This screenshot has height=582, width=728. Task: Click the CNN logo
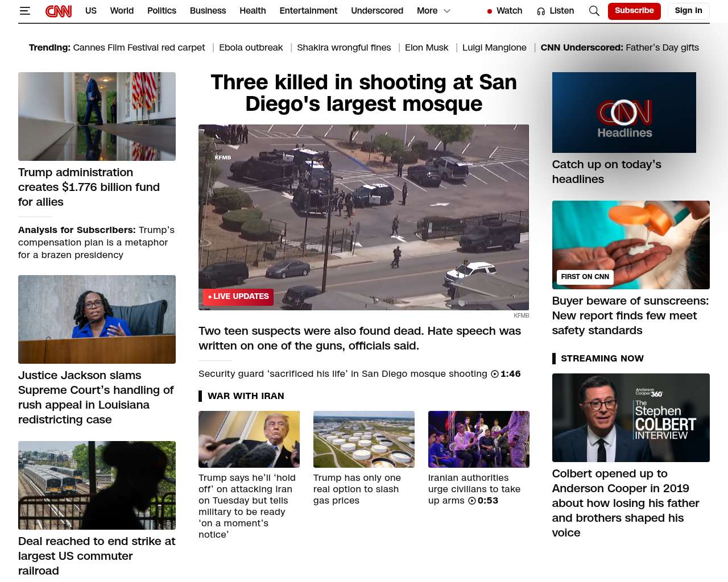click(x=59, y=11)
